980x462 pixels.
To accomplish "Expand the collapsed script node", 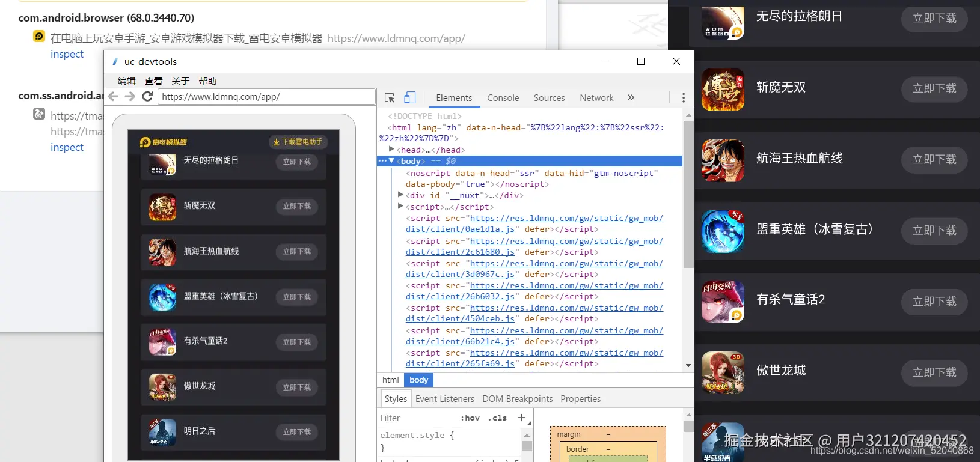I will [400, 206].
